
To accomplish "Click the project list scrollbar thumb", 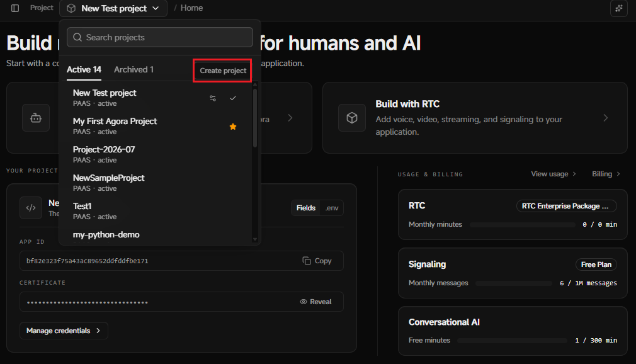I will (255, 118).
